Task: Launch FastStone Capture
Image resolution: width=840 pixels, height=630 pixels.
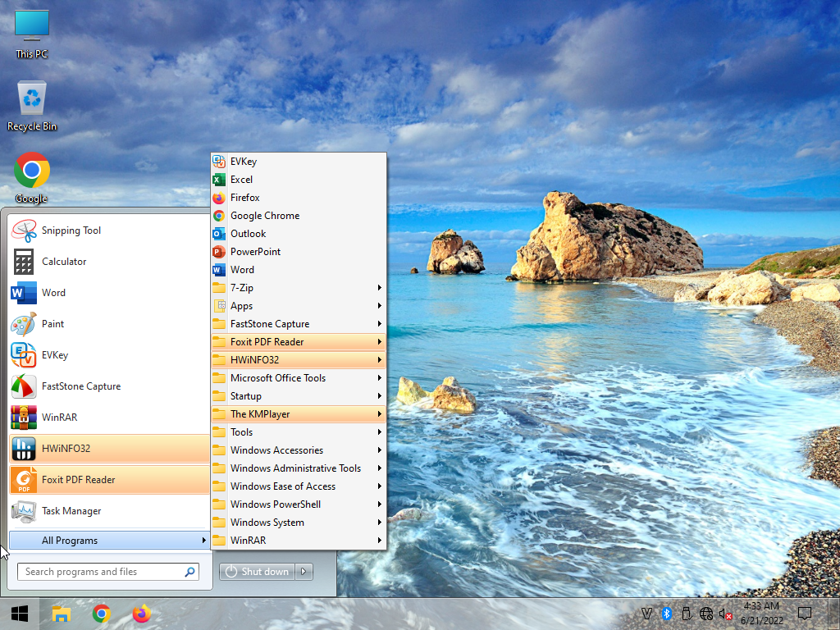Action: [82, 386]
